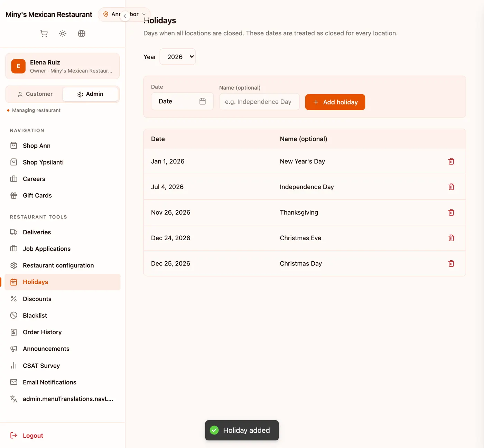Collapse the sidebar with chevron button
This screenshot has height=448, width=484.
tap(125, 16)
